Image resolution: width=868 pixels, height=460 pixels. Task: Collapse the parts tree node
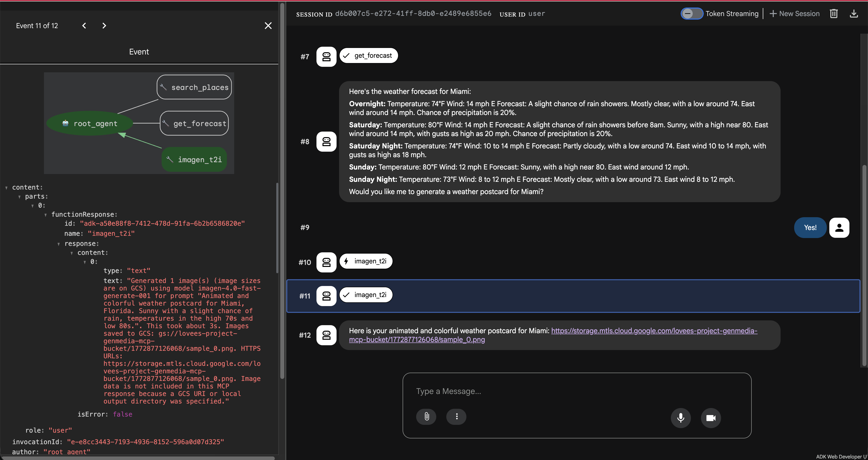[x=20, y=197]
